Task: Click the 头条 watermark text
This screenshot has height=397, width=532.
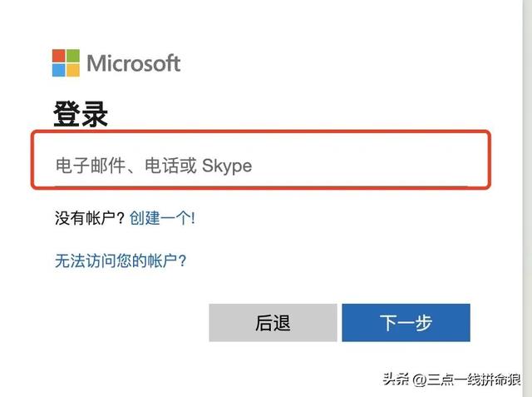Action: click(395, 380)
